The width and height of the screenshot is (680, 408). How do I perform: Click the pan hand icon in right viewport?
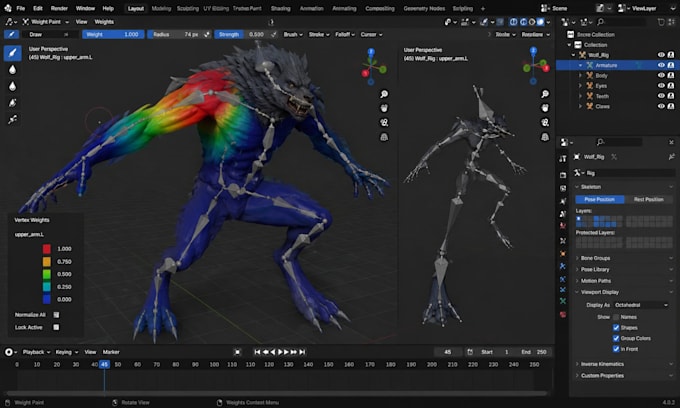point(545,108)
